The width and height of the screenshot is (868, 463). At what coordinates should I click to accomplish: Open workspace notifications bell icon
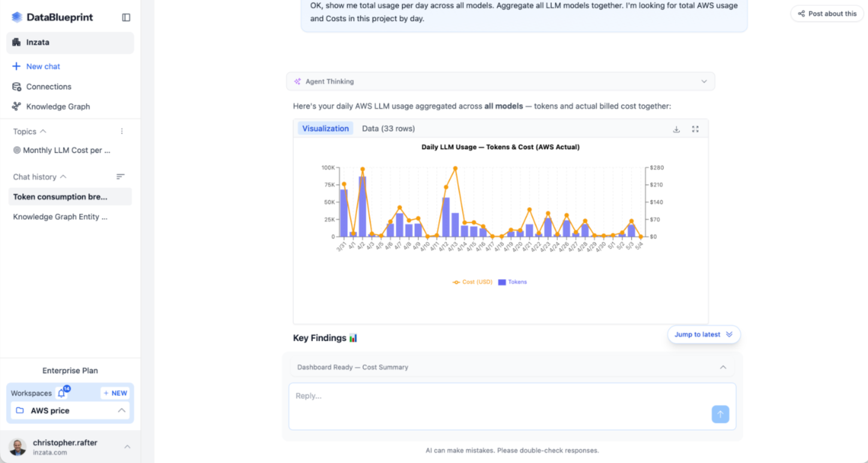[62, 394]
